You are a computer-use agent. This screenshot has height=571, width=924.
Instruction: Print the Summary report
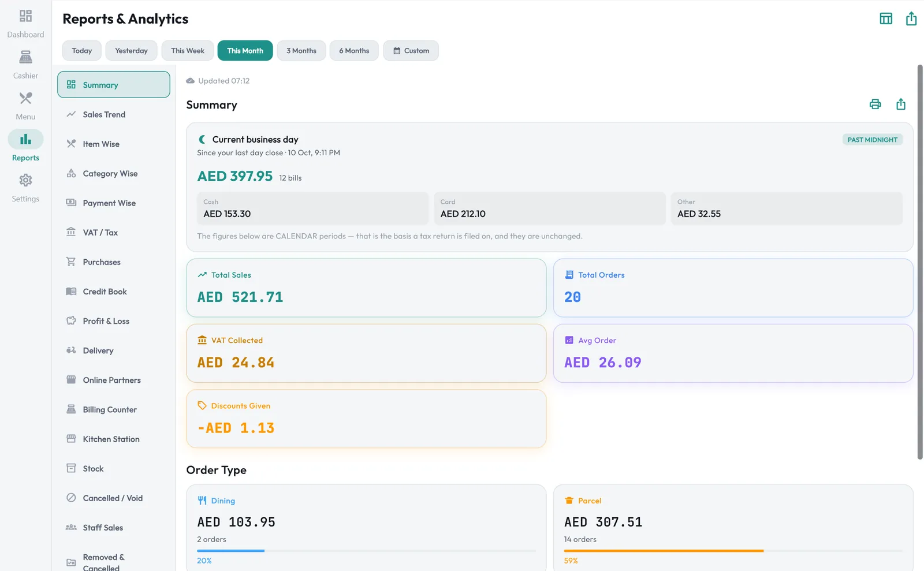[x=875, y=105]
